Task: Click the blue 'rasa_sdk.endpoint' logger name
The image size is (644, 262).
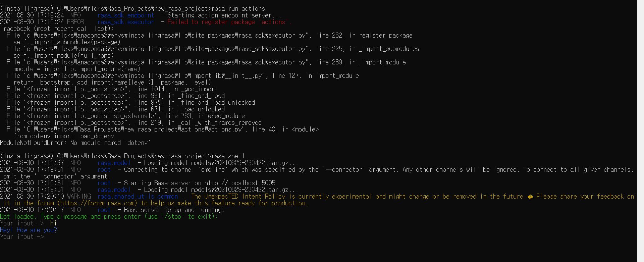Action: (126, 15)
